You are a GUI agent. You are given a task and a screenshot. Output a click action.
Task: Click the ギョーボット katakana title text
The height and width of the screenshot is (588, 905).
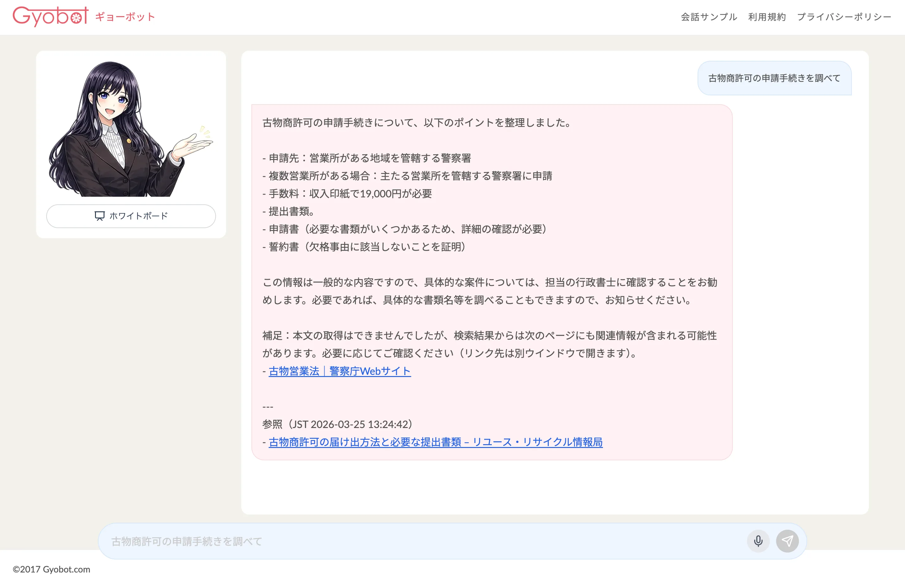click(x=125, y=17)
